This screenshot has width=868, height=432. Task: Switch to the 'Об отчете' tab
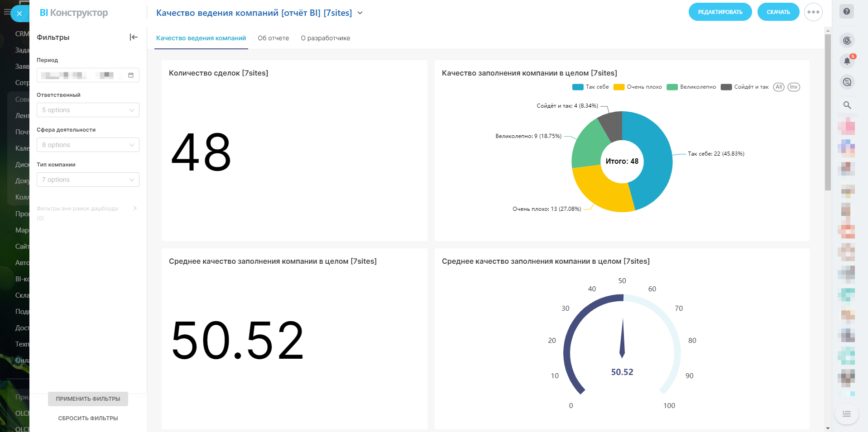(273, 38)
